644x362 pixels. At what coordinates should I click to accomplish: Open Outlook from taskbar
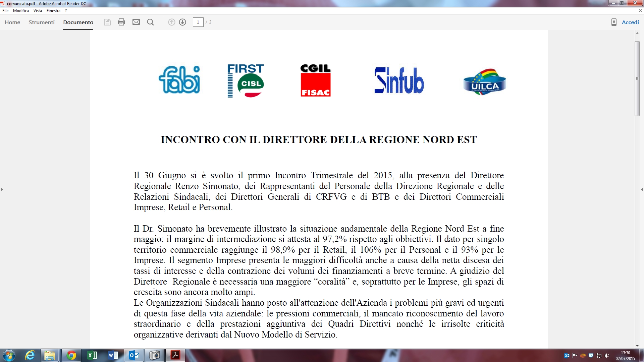(134, 355)
